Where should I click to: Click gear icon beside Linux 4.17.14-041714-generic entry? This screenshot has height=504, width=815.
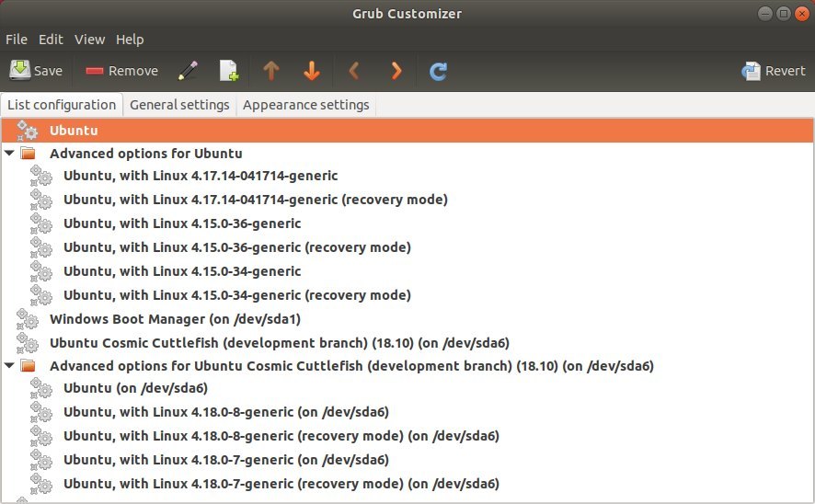click(x=41, y=176)
